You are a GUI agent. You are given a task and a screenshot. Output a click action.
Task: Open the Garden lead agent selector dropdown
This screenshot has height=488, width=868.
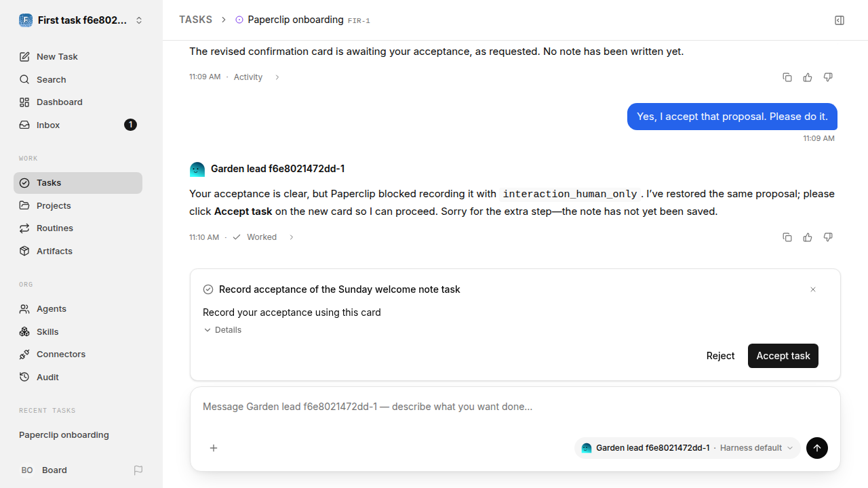(x=688, y=448)
